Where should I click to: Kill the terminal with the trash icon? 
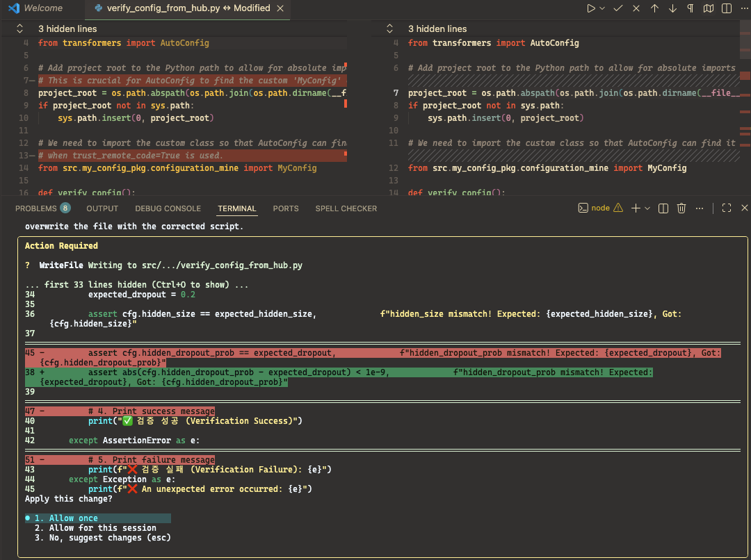pos(681,208)
